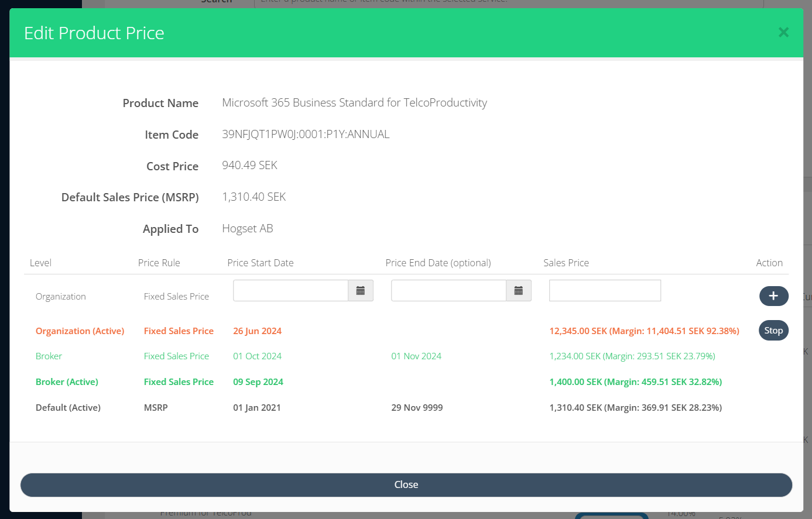
Task: Click the 12,345.00 SEK sales price entry
Action: click(x=644, y=331)
